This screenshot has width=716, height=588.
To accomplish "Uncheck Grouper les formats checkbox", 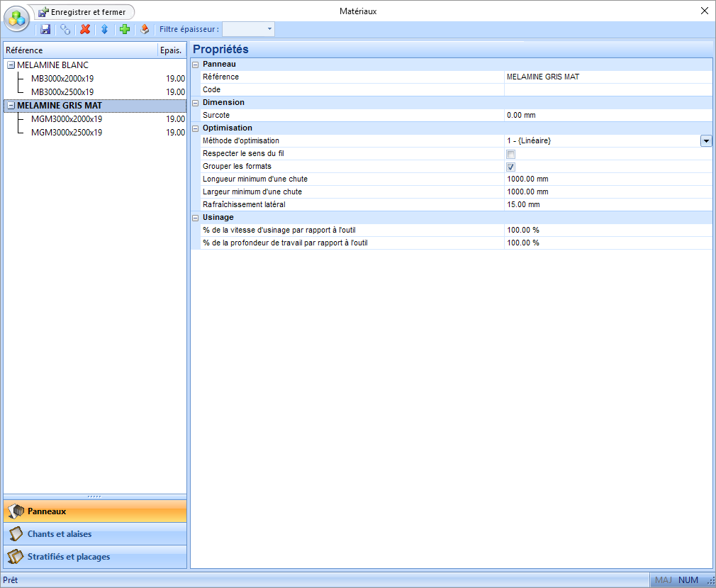I will tap(510, 167).
